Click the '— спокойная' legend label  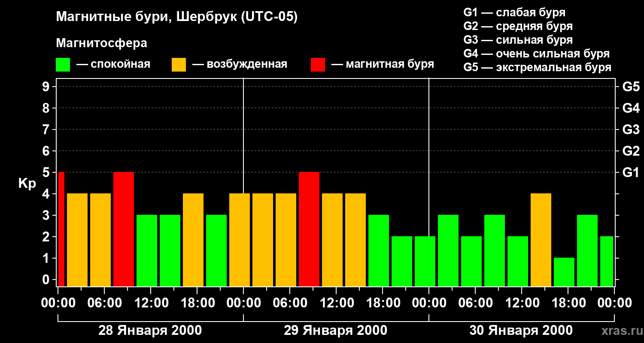[x=113, y=65]
